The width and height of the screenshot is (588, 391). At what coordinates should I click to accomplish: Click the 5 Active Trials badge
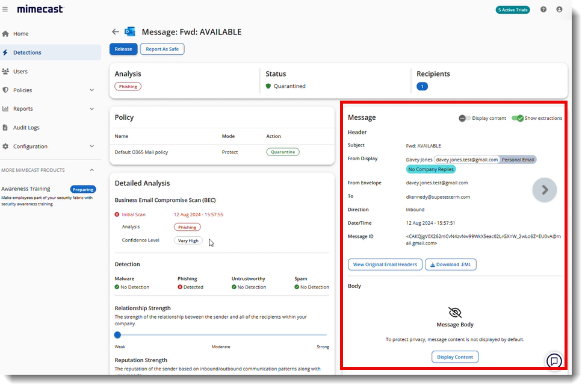click(512, 9)
